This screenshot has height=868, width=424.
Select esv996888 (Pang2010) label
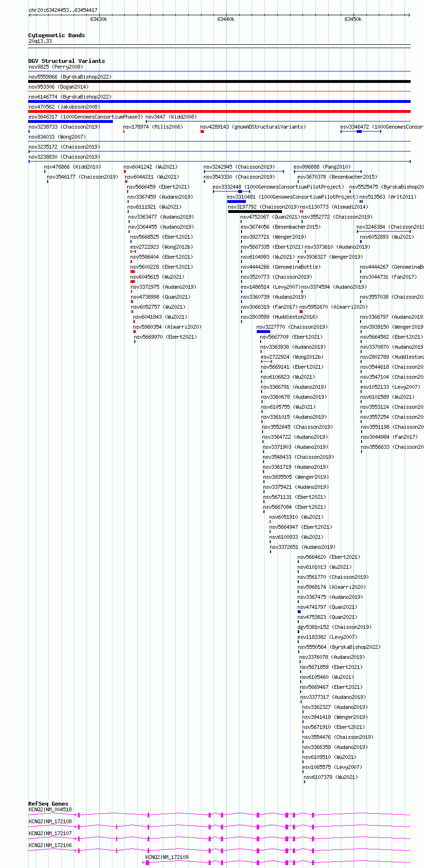[322, 167]
